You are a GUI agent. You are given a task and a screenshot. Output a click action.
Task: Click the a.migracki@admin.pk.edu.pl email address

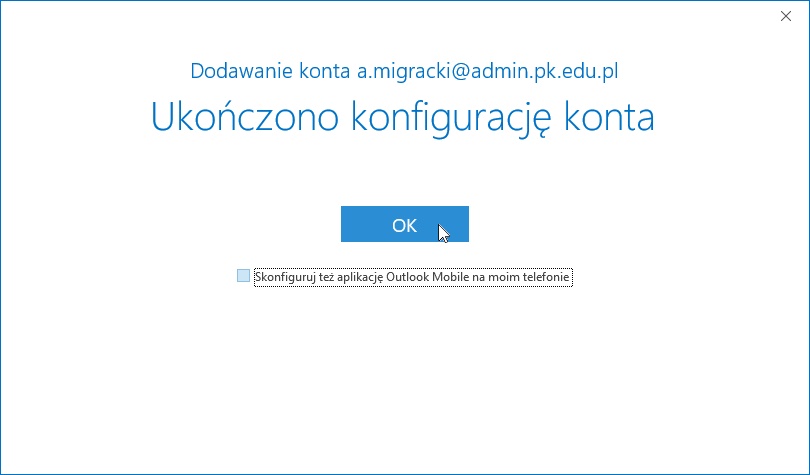495,71
